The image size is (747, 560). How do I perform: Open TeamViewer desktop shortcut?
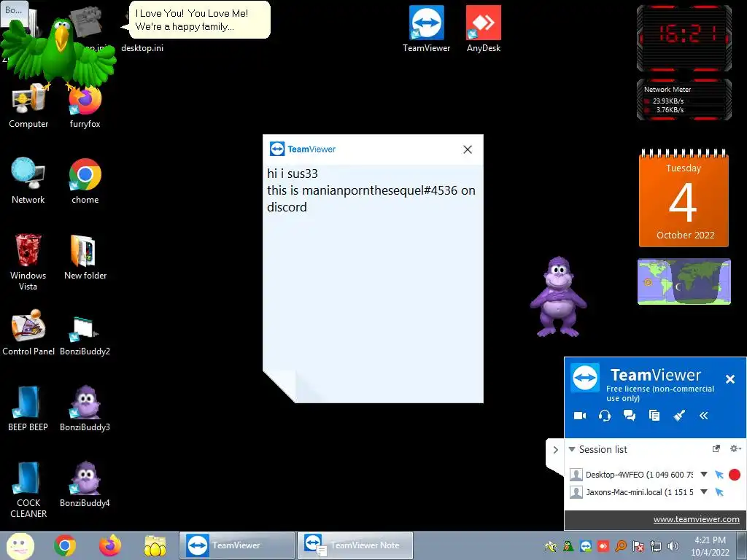426,29
